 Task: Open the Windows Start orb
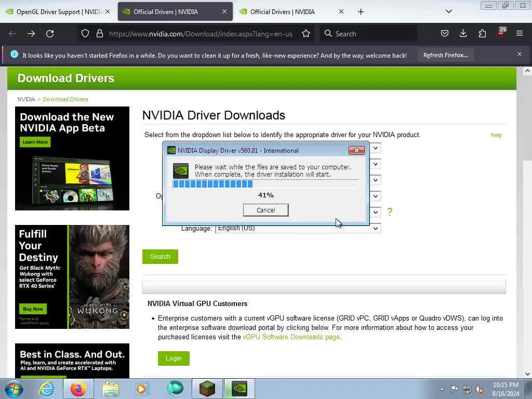(x=14, y=389)
